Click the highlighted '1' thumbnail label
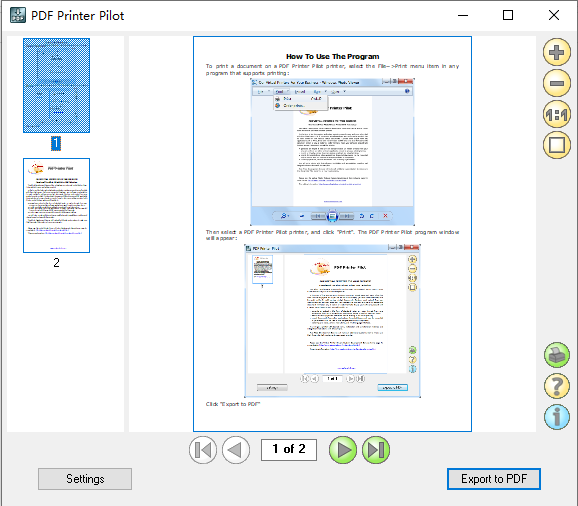Viewport: 578px width, 506px height. point(56,143)
